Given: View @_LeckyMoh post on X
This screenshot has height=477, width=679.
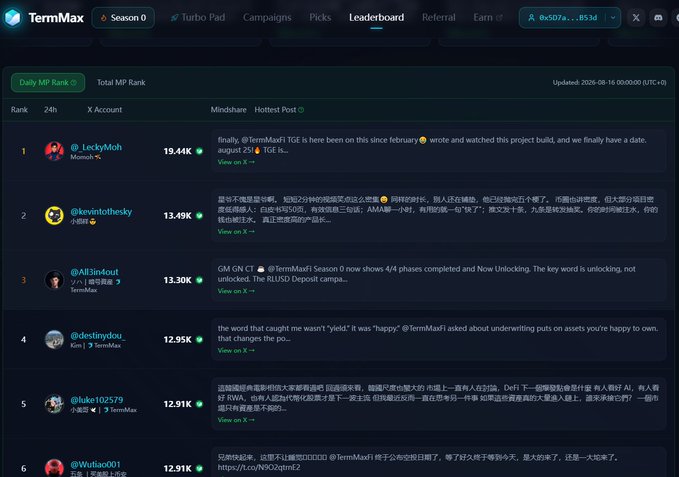Looking at the screenshot, I should click(x=236, y=162).
